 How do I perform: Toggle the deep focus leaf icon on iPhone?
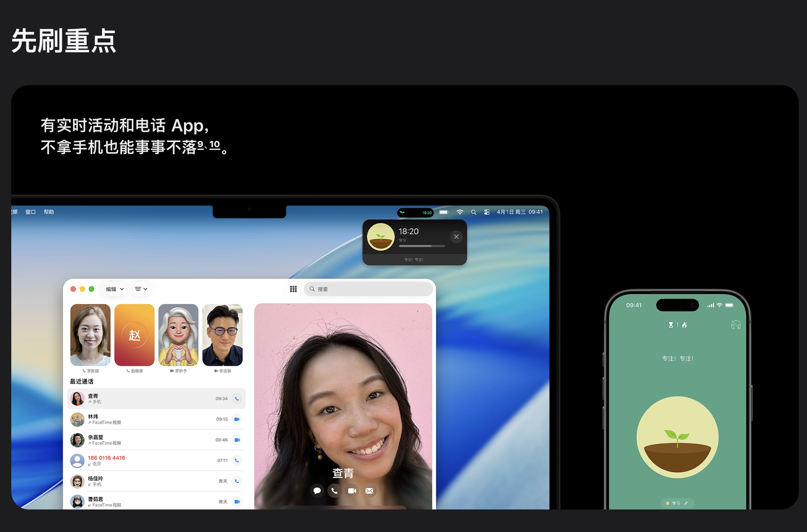[685, 325]
